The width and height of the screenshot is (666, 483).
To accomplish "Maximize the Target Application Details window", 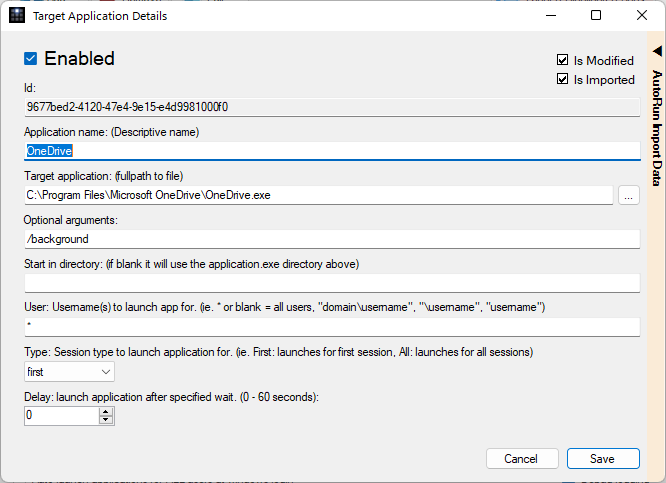I will click(596, 16).
